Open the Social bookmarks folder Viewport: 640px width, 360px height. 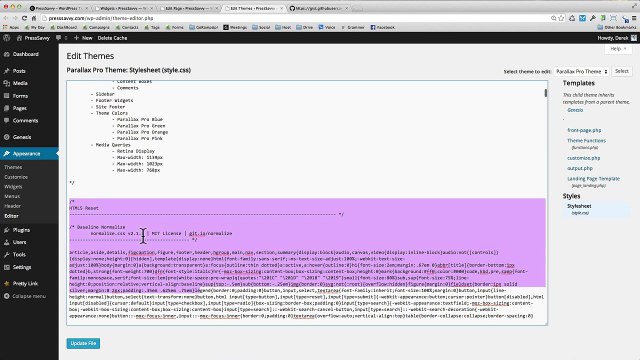pyautogui.click(x=261, y=27)
